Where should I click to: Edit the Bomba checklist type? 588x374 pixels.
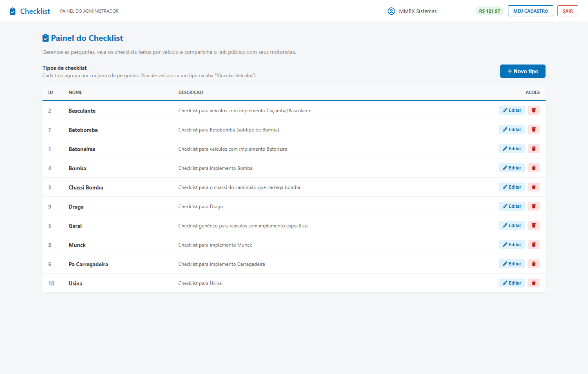(512, 168)
